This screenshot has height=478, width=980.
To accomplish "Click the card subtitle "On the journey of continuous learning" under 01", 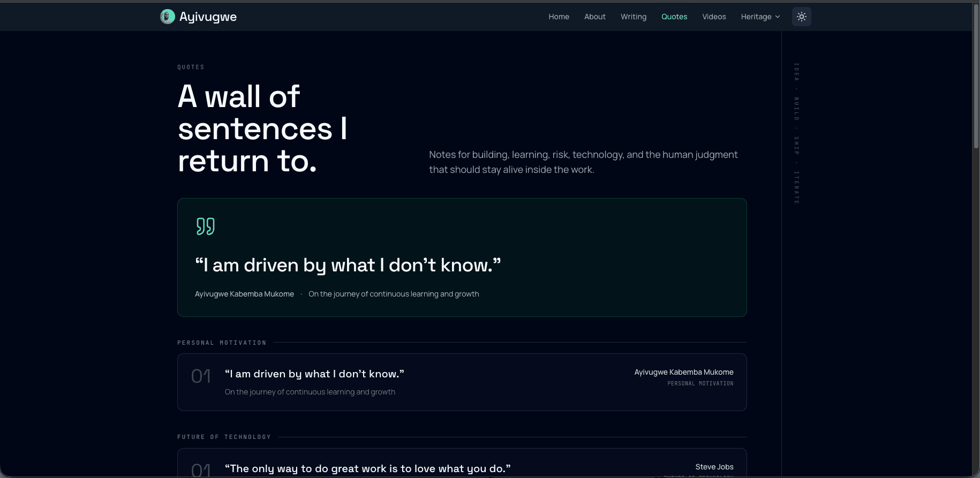I will 310,392.
